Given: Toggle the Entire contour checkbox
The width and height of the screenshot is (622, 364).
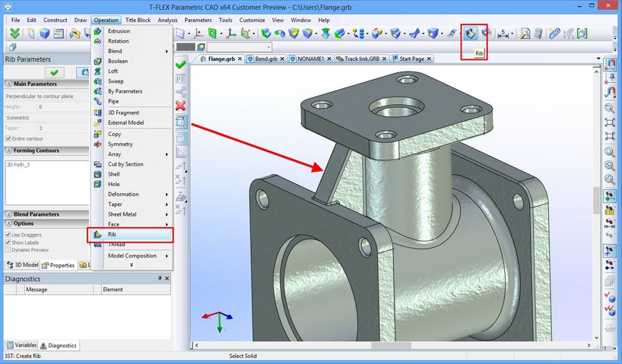Looking at the screenshot, I should (8, 138).
